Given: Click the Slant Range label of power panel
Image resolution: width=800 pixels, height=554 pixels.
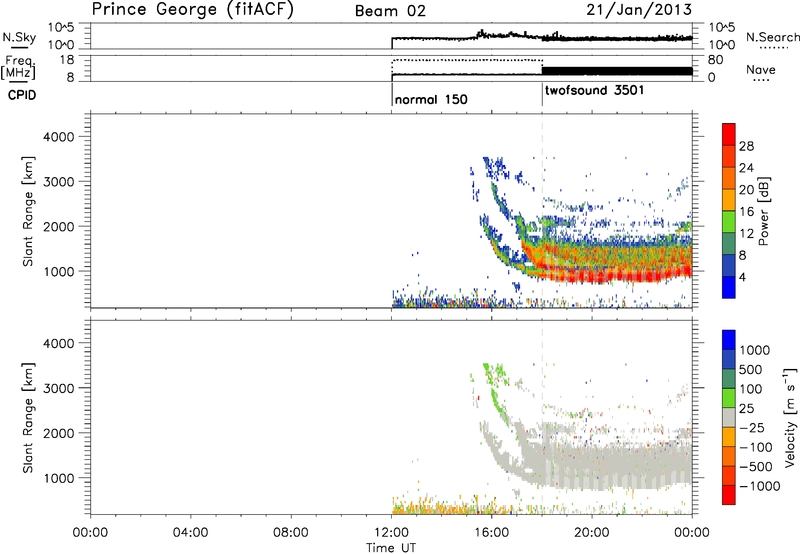Looking at the screenshot, I should pyautogui.click(x=28, y=211).
